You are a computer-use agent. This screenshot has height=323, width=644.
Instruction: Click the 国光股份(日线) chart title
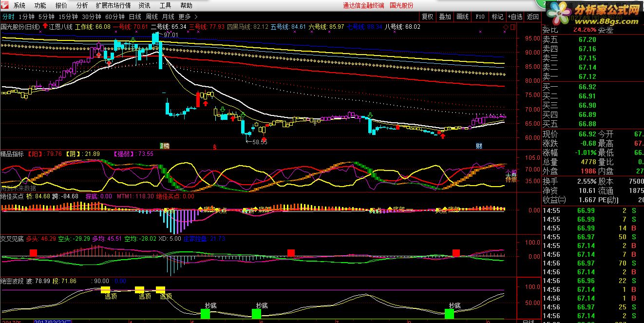coord(20,26)
